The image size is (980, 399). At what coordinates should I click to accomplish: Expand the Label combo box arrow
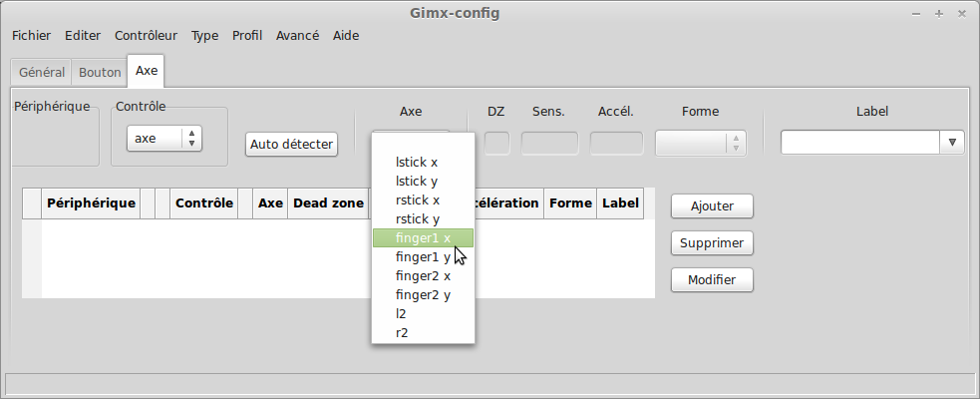pyautogui.click(x=952, y=143)
